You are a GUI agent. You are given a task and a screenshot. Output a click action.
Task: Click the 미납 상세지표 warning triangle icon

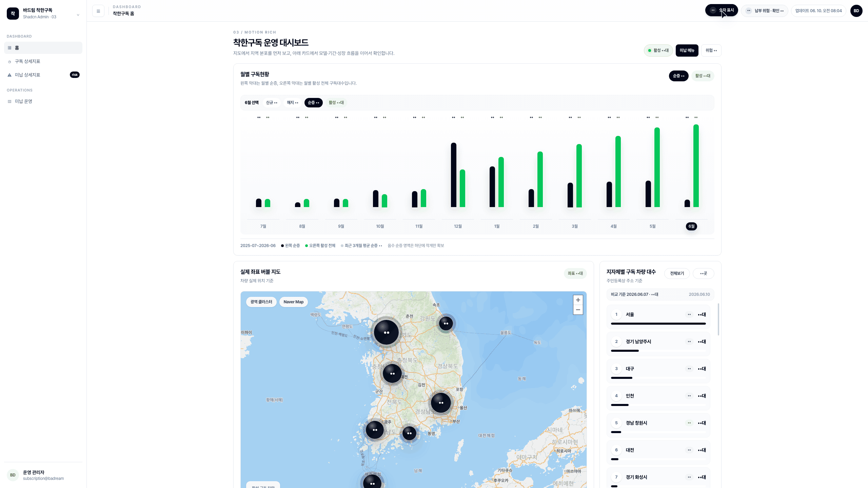click(x=9, y=75)
